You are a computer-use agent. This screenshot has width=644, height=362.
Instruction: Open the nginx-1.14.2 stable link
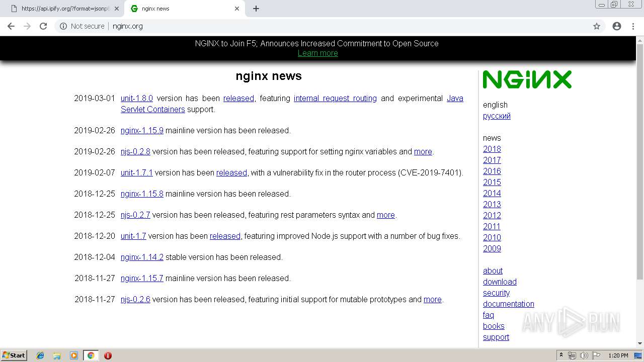[x=142, y=257]
